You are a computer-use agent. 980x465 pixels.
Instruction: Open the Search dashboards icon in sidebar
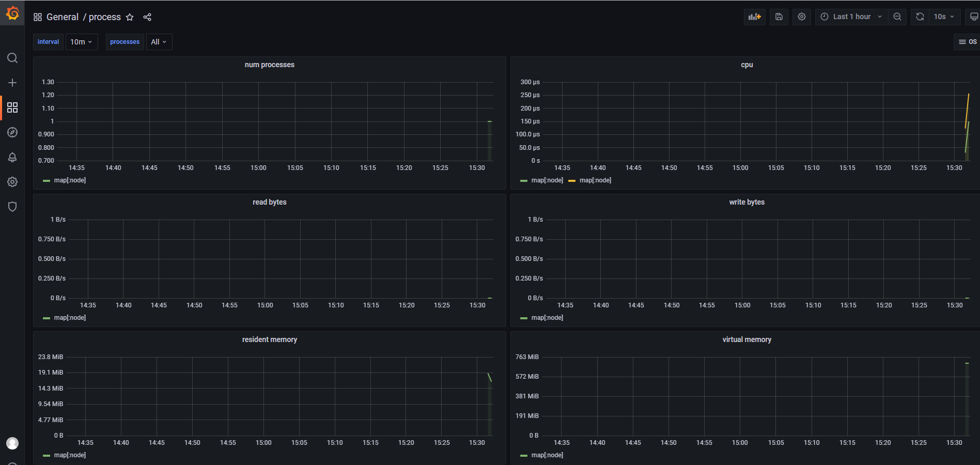[12, 58]
